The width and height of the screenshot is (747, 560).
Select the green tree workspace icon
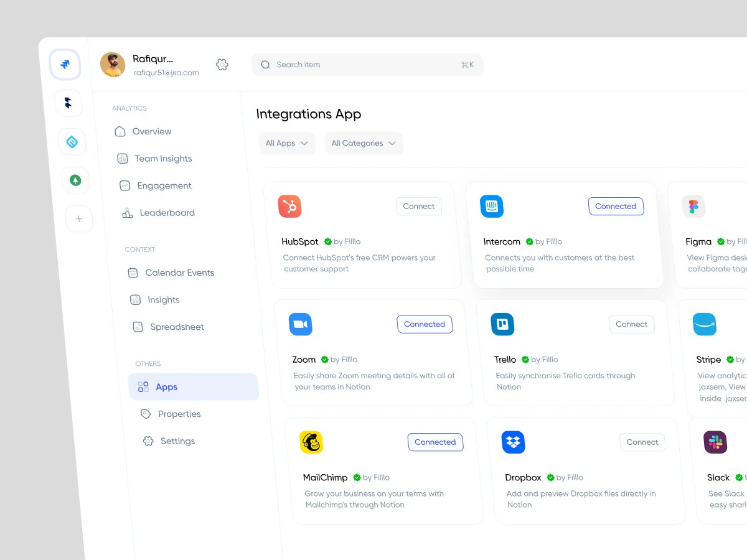tap(75, 180)
